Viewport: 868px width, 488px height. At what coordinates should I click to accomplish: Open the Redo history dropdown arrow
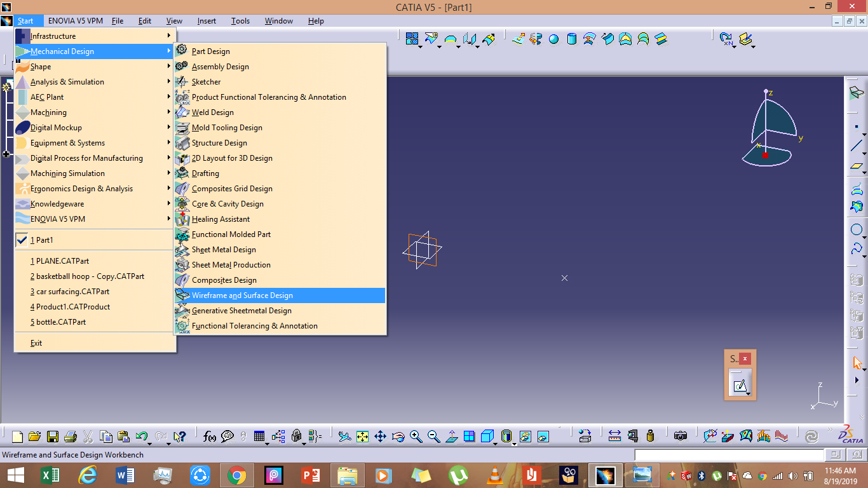coord(168,444)
